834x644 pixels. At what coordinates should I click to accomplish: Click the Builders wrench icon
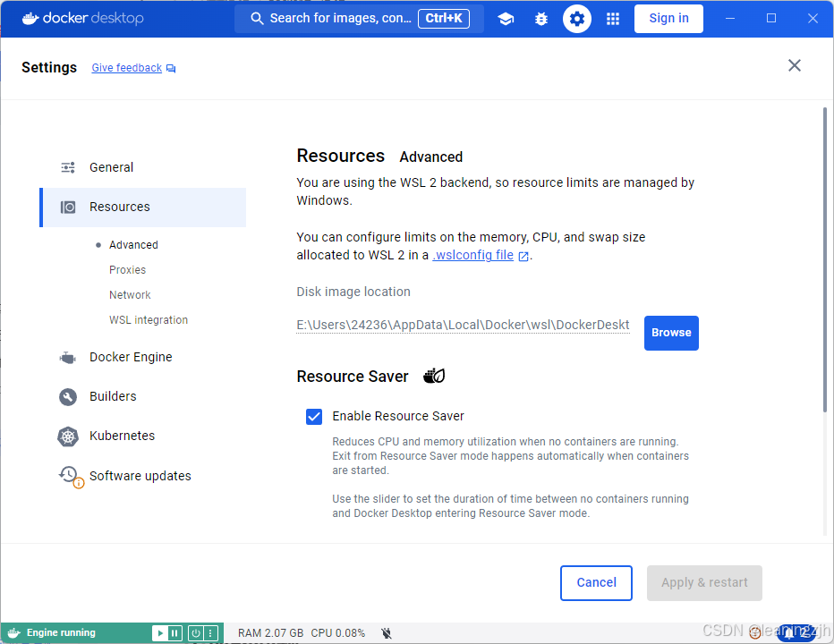click(67, 397)
